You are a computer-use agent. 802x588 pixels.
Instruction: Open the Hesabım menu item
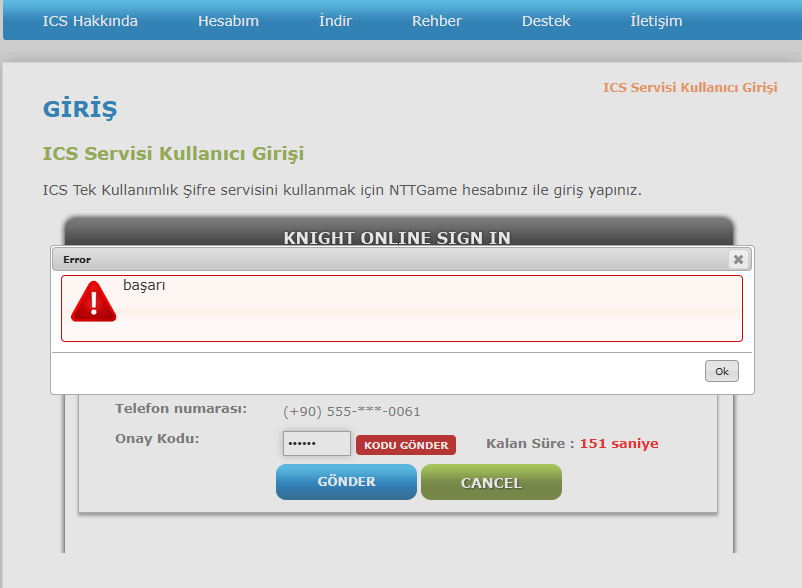tap(228, 21)
